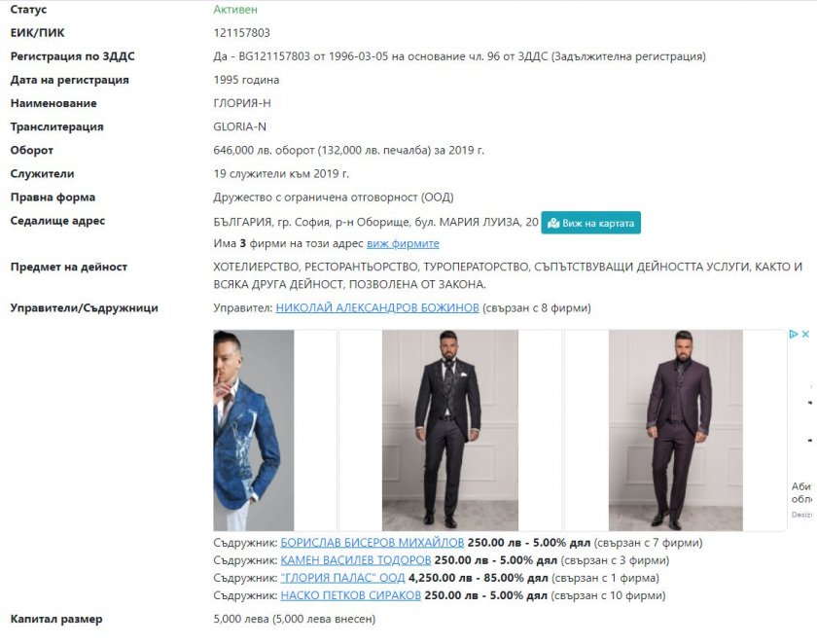Open manager НИКОЛАЙ АЛЕКСАНДРОВ БОЖИНОВ link
Image resolution: width=817 pixels, height=644 pixels.
[377, 308]
